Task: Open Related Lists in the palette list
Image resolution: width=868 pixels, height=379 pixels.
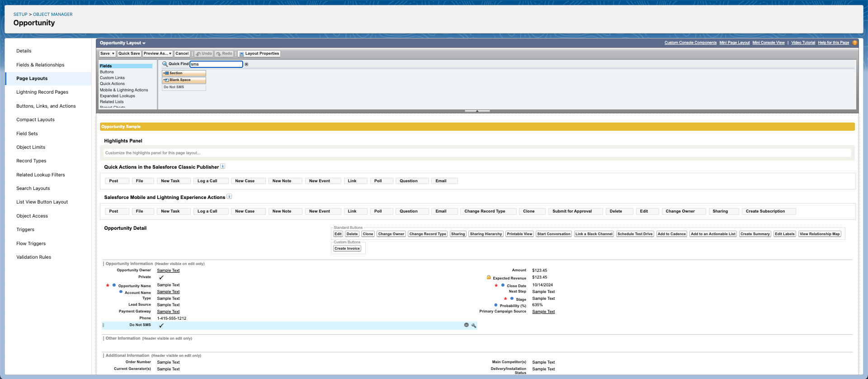Action: click(x=112, y=102)
